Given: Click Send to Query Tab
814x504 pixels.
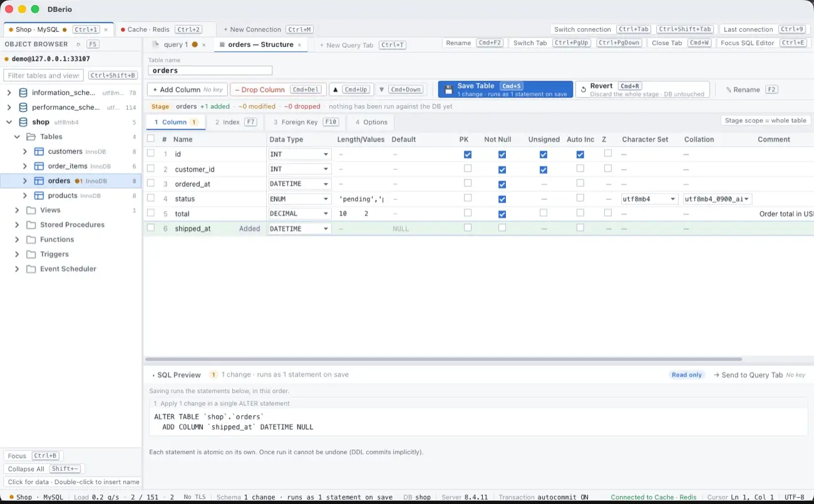Looking at the screenshot, I should 759,375.
